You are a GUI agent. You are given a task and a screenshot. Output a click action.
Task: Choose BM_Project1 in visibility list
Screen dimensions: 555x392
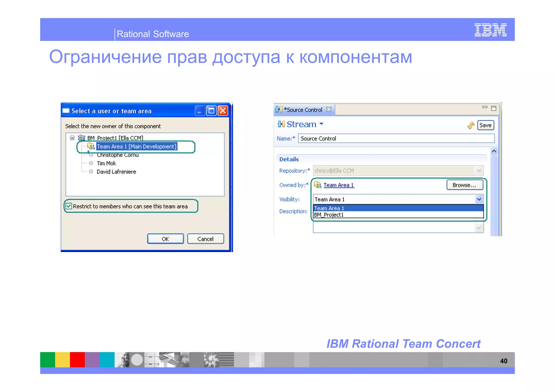point(398,215)
